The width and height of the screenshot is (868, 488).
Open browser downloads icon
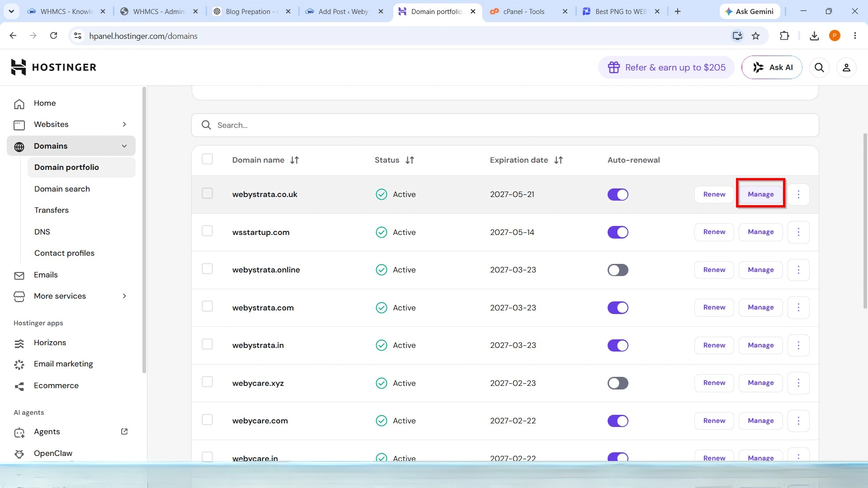click(814, 36)
